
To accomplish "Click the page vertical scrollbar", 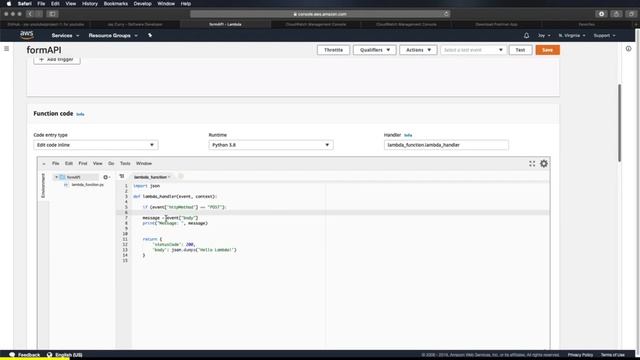I will tap(619, 122).
